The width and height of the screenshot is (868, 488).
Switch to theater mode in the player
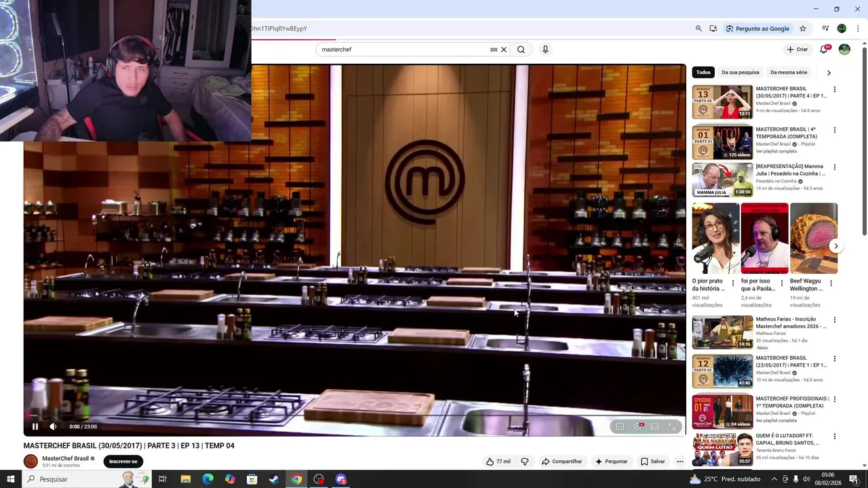point(654,426)
